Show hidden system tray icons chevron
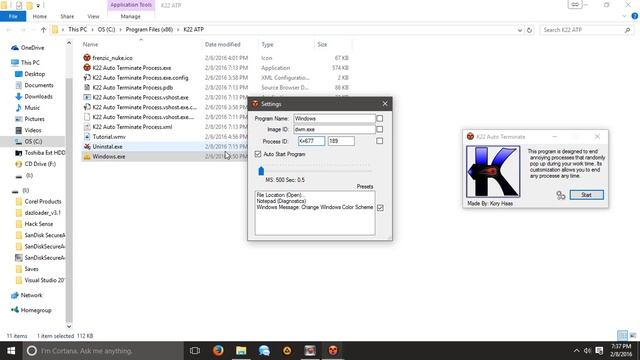Viewport: 640px width, 360px height. click(576, 351)
